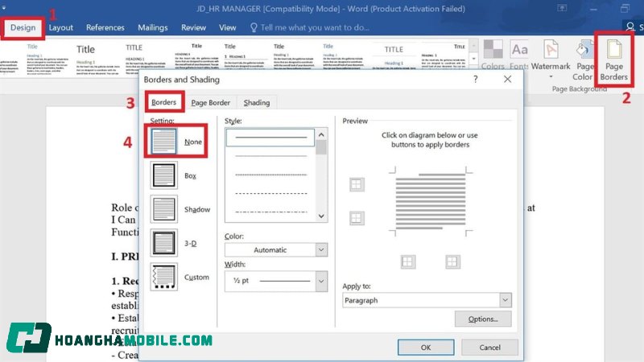644x362 pixels.
Task: Toggle the right border button below preview
Action: click(x=452, y=261)
